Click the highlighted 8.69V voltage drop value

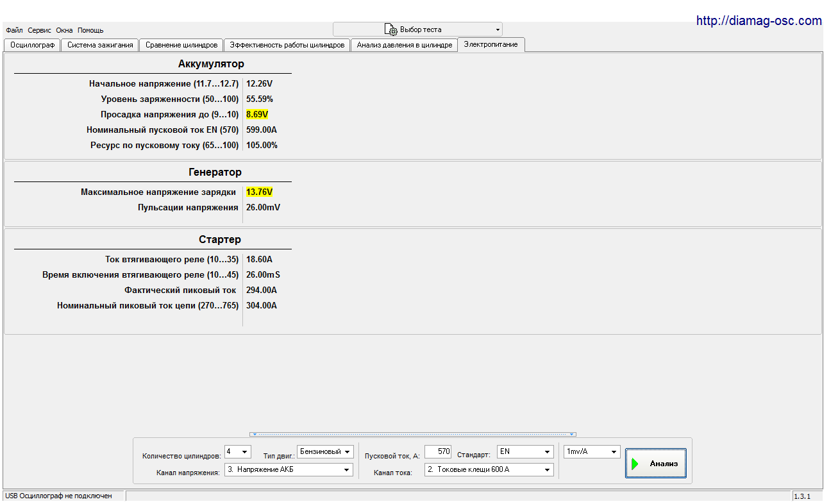257,115
